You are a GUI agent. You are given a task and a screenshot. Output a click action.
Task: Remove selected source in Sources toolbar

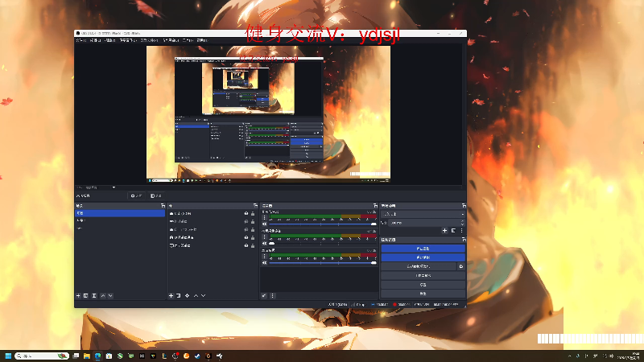coord(179,295)
